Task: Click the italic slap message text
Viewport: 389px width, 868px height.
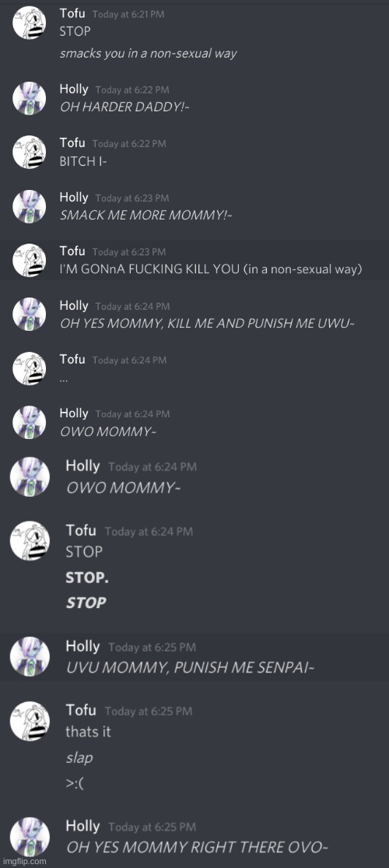Action: click(79, 757)
